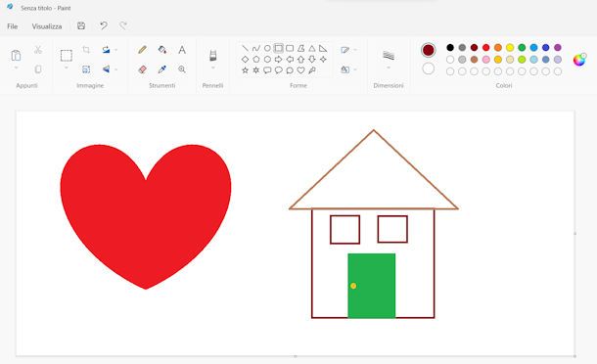The height and width of the screenshot is (364, 597).
Task: Select the Eraser tool
Action: click(x=142, y=69)
